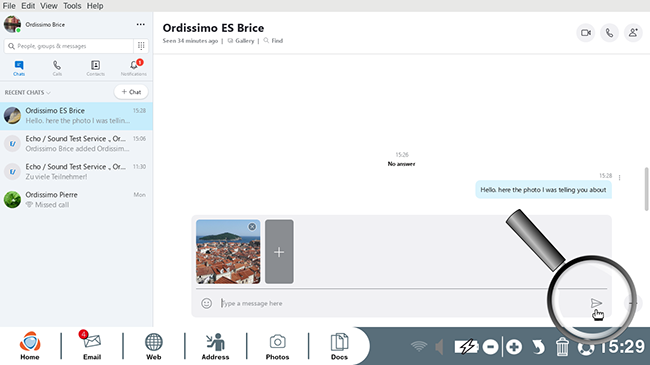Open the Gallery link in chat header

click(241, 41)
